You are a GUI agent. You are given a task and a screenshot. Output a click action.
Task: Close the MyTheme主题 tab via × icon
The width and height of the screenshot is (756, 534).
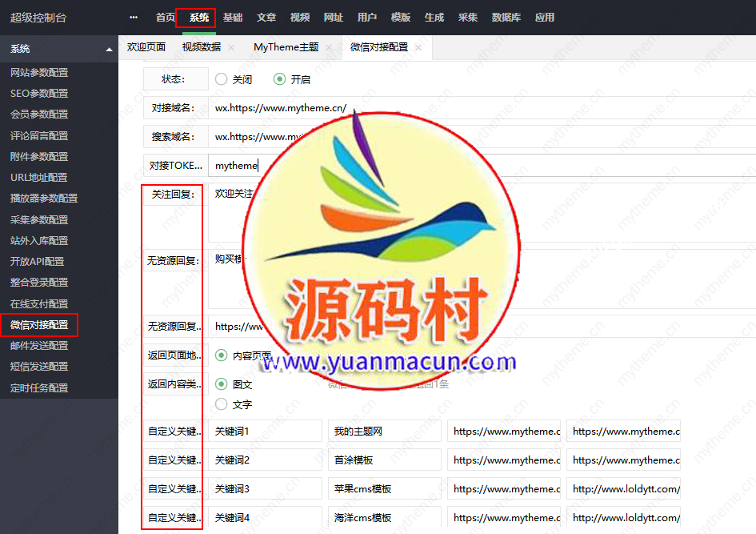(x=328, y=47)
